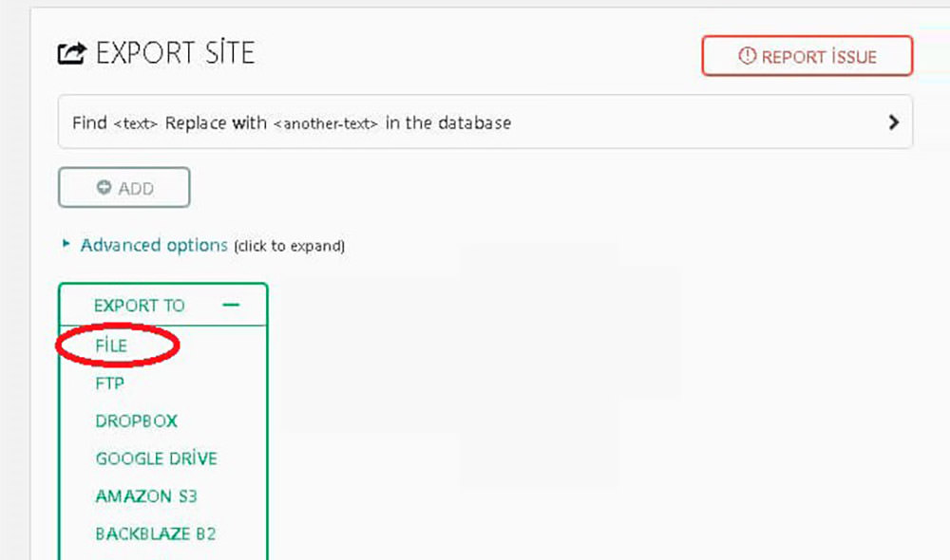Click the Find text placeholder field
This screenshot has height=560, width=950.
point(135,123)
